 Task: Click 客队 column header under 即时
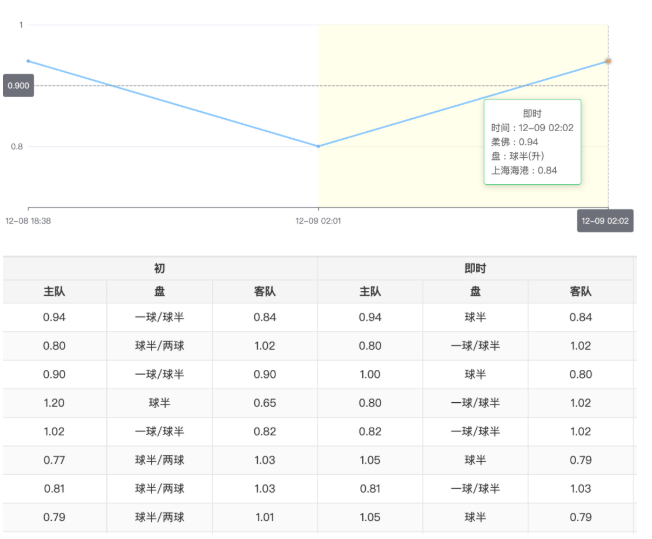pos(581,292)
